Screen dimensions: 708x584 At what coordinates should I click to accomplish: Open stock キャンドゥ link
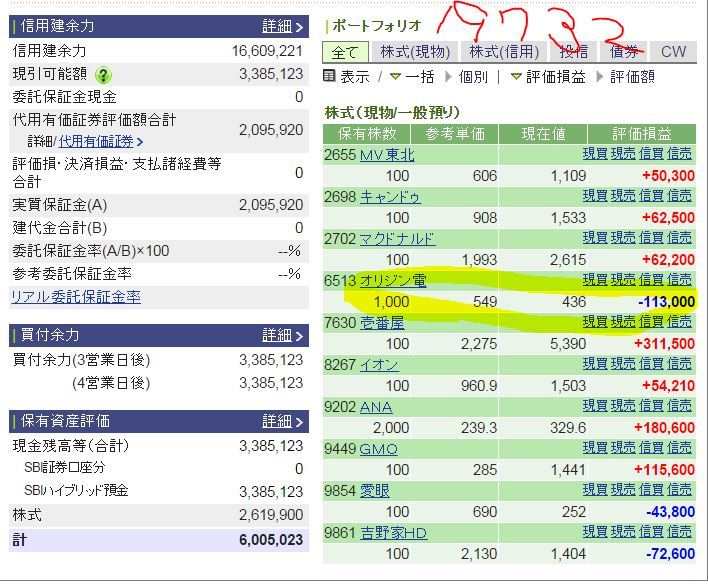tap(390, 197)
